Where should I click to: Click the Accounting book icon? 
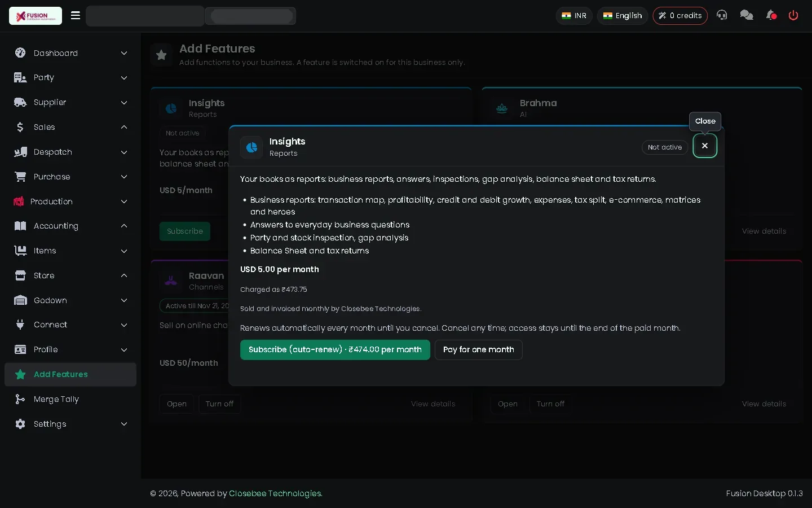(x=20, y=226)
